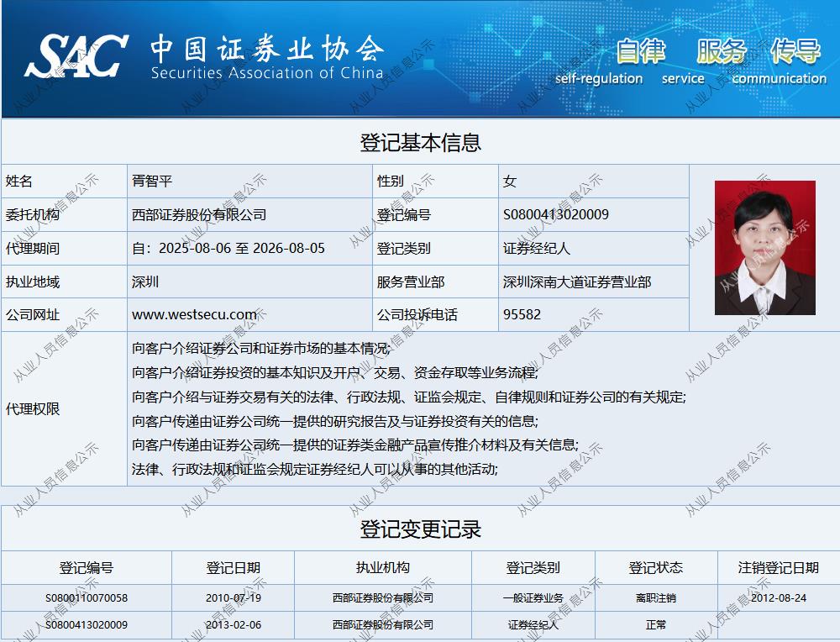Click the registrant's ID photo thumbnail
The width and height of the screenshot is (840, 642).
click(x=764, y=248)
